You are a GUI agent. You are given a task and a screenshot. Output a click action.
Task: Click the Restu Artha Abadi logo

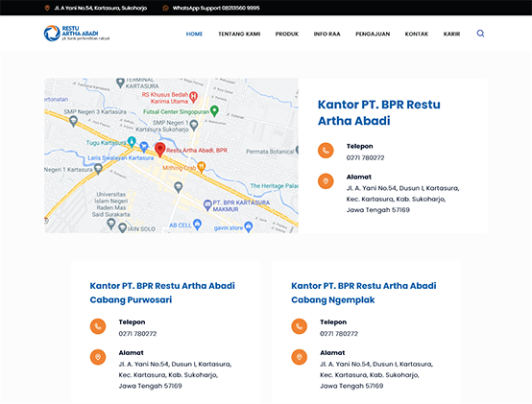point(77,34)
